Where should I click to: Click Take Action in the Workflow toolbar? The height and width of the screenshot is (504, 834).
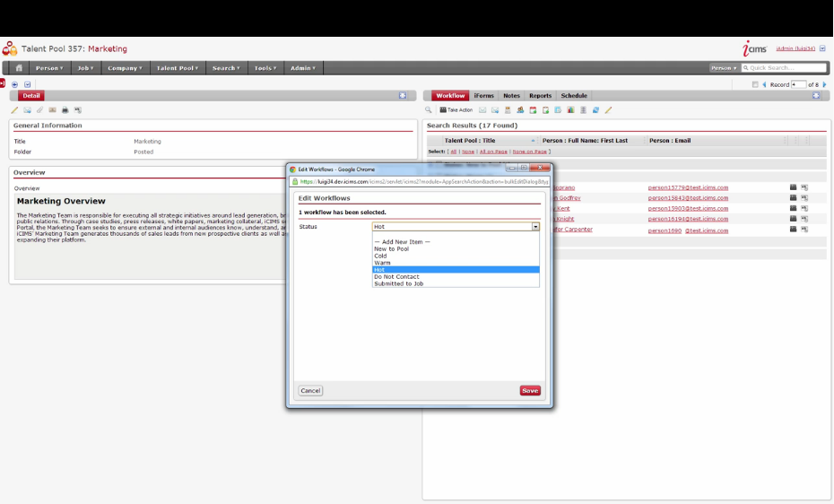click(x=456, y=110)
